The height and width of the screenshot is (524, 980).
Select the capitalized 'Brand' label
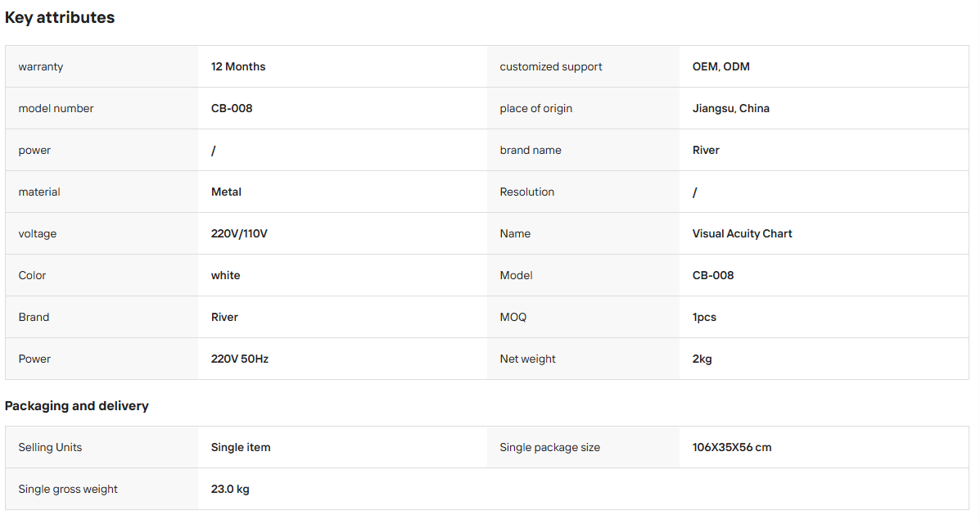tap(34, 317)
